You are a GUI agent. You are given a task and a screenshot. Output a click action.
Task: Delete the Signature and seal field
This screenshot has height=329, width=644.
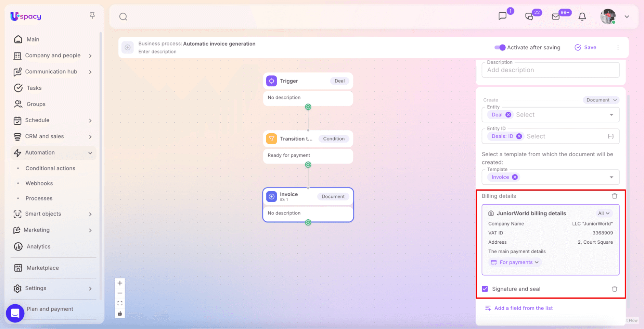615,289
